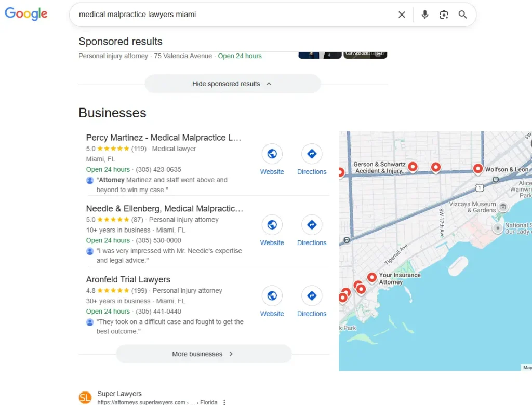Open Percy Martinez business listing title
Screen dimensions: 532x405
point(164,138)
